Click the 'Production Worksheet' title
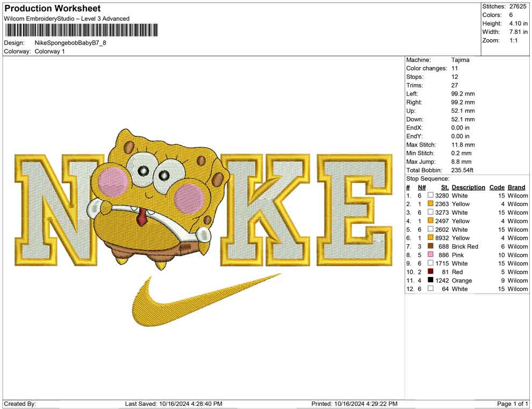 (x=53, y=9)
